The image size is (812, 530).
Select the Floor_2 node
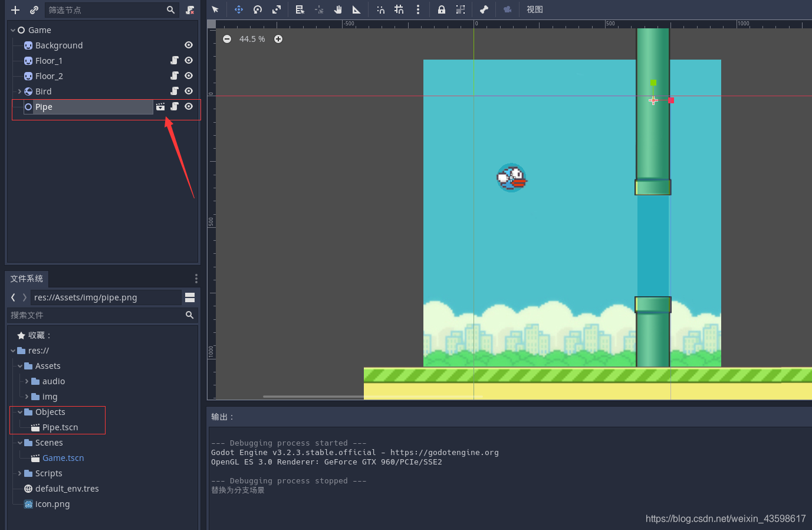(49, 76)
